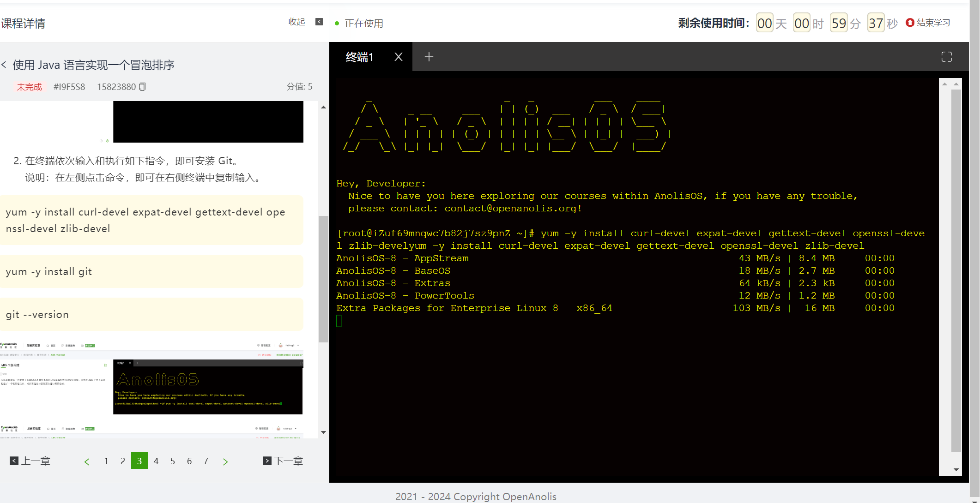Copy the ID 15823880 with copy icon
This screenshot has height=503, width=980.
pos(142,87)
